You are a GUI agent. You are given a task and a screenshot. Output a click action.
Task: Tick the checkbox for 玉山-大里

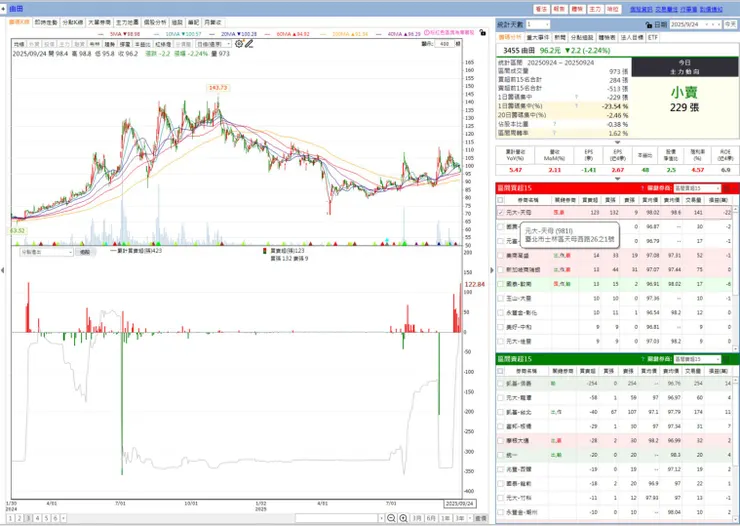[x=501, y=298]
